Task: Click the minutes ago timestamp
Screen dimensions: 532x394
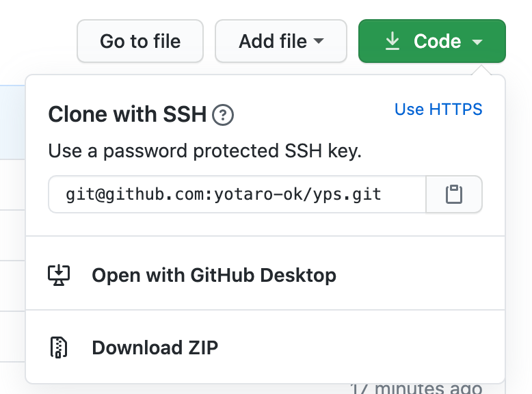Action: tap(416, 389)
